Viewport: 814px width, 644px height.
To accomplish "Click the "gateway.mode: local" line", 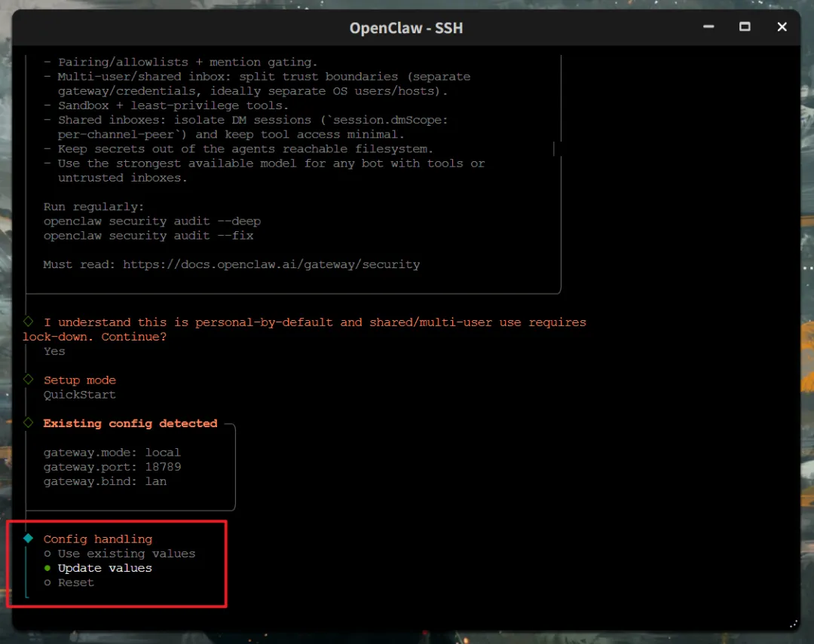I will (x=112, y=453).
